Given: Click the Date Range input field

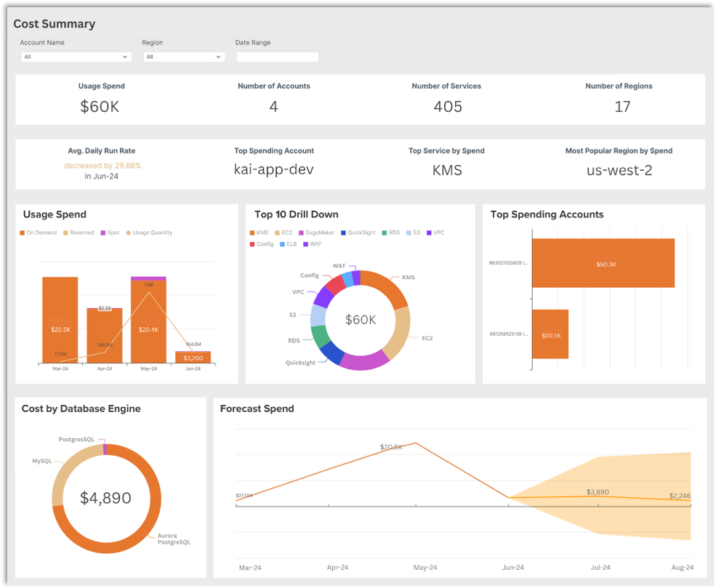Looking at the screenshot, I should coord(277,57).
